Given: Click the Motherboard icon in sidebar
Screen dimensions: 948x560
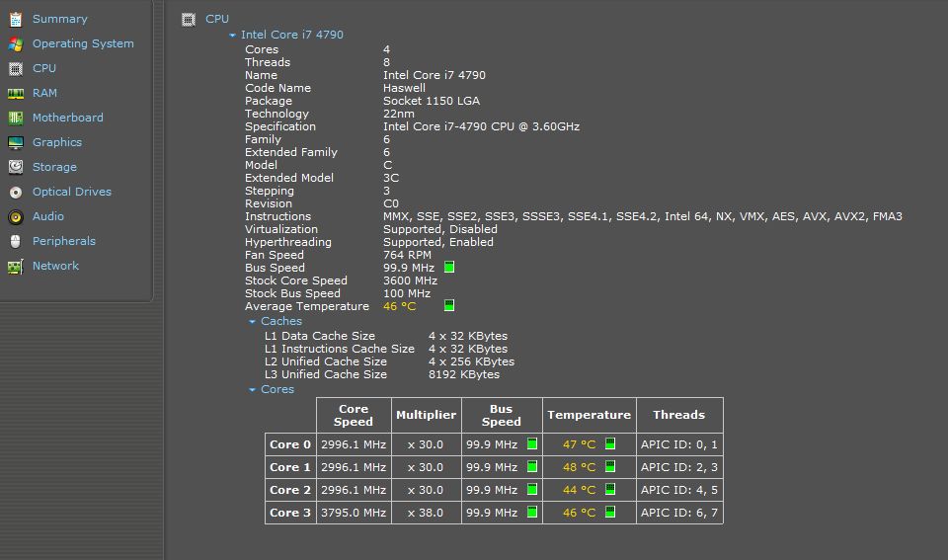Looking at the screenshot, I should tap(16, 118).
